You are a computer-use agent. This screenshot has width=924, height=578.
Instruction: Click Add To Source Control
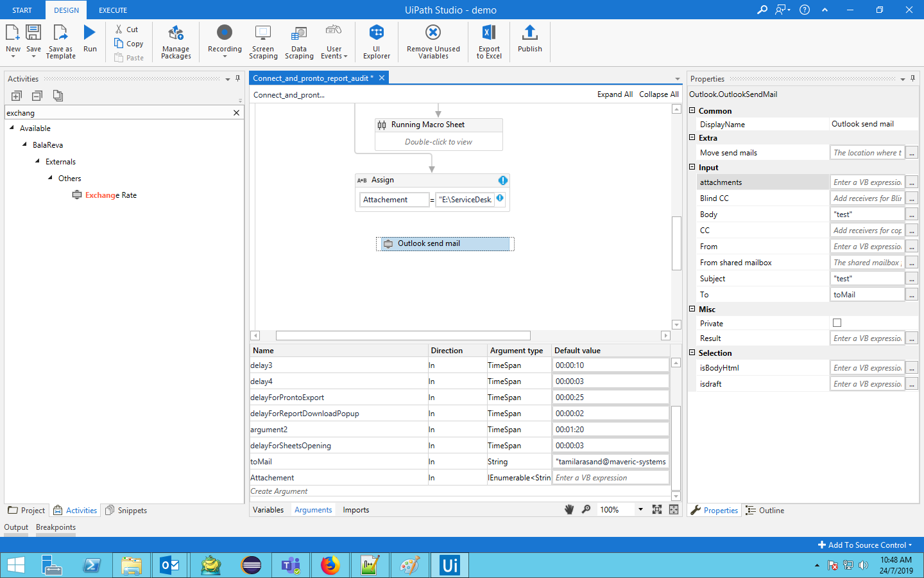[865, 545]
